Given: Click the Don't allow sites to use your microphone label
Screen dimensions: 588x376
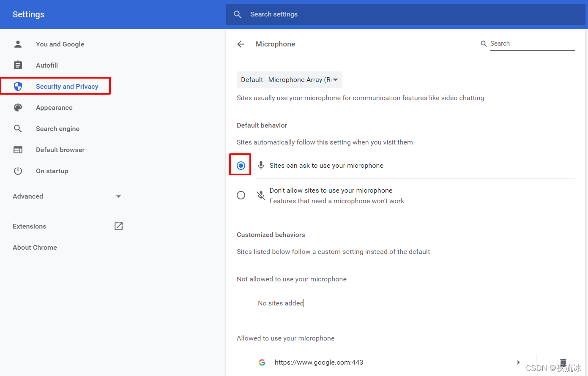Looking at the screenshot, I should coord(331,190).
